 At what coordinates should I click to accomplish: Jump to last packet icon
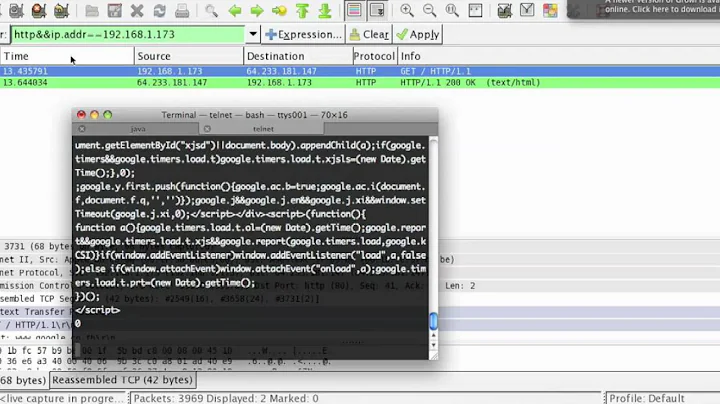tap(325, 11)
